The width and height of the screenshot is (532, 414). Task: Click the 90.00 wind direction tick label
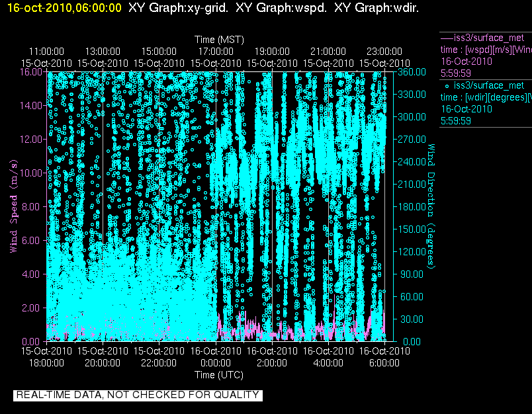412,274
